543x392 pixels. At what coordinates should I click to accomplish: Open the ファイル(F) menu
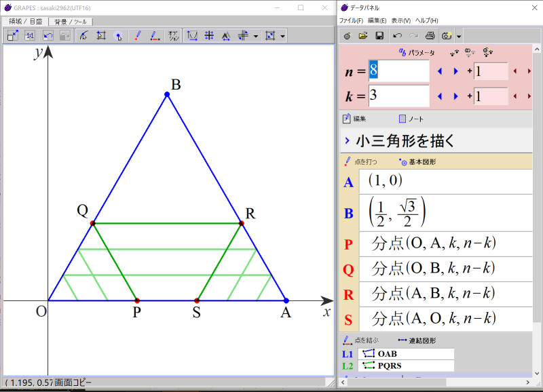tap(352, 20)
